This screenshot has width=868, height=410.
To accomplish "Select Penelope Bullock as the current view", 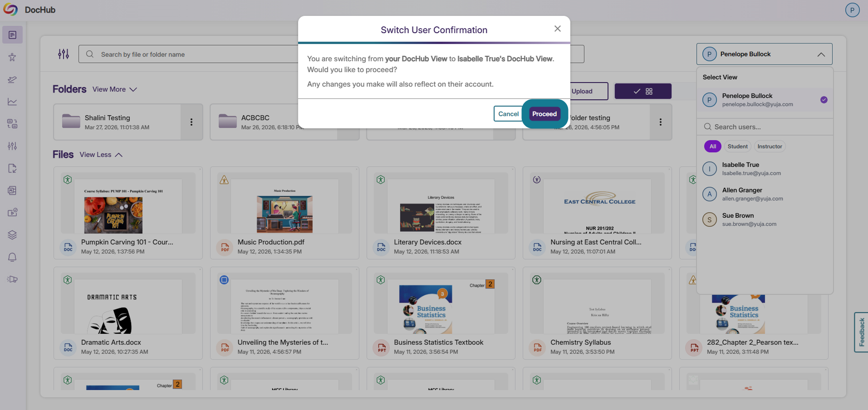I will click(765, 100).
